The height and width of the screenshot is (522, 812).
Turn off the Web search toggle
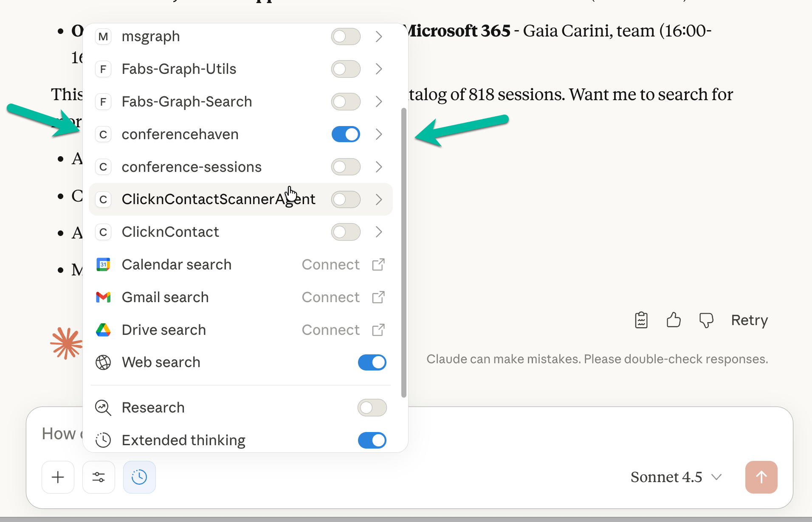372,362
